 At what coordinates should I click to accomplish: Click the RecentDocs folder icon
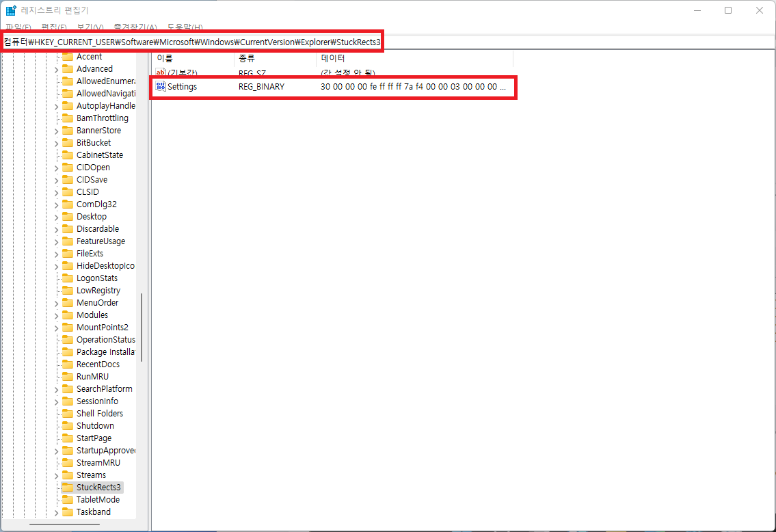click(67, 364)
